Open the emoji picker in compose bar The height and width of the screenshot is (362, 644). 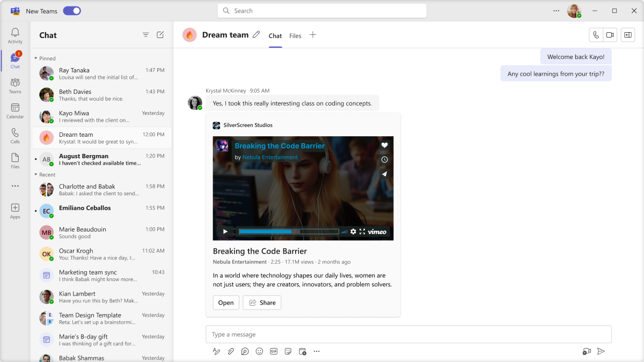(259, 351)
